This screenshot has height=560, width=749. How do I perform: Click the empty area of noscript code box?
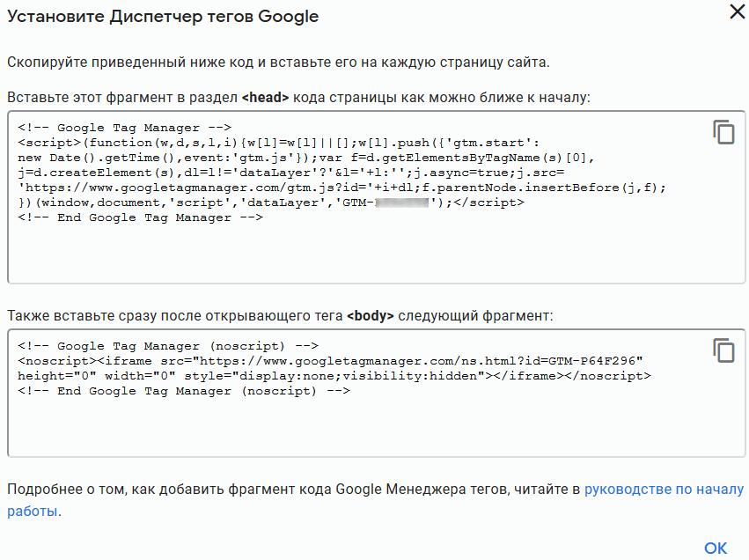point(352,427)
